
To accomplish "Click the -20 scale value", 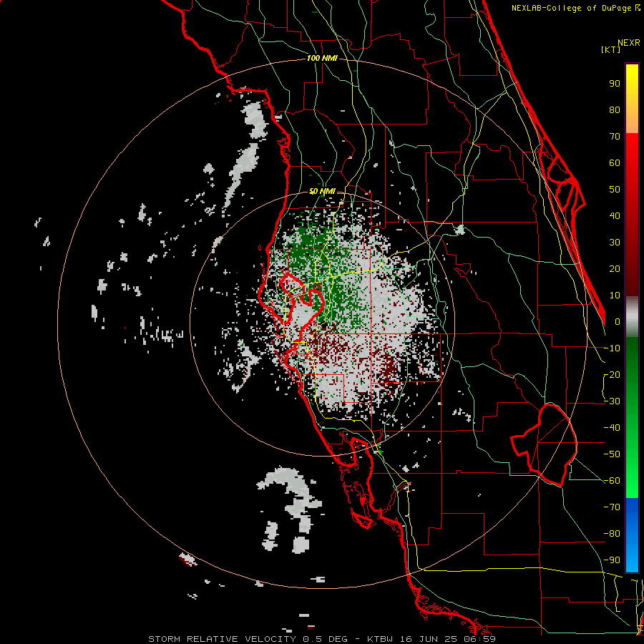I will [612, 374].
